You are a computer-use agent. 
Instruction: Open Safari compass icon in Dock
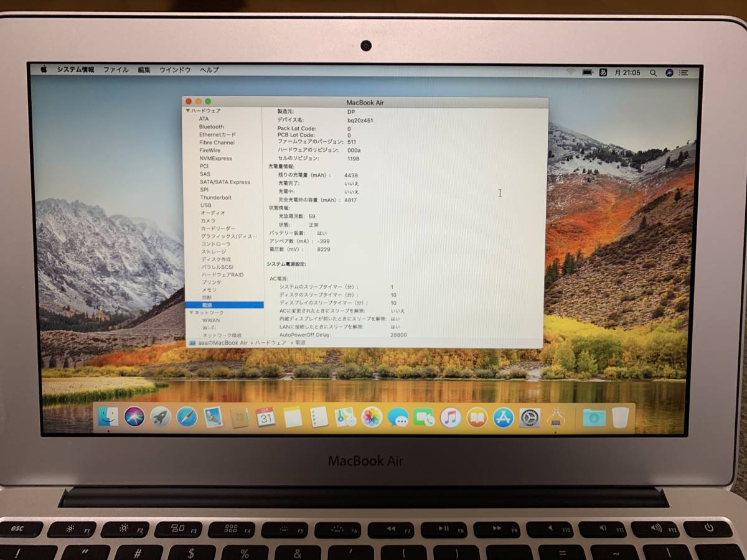click(187, 417)
